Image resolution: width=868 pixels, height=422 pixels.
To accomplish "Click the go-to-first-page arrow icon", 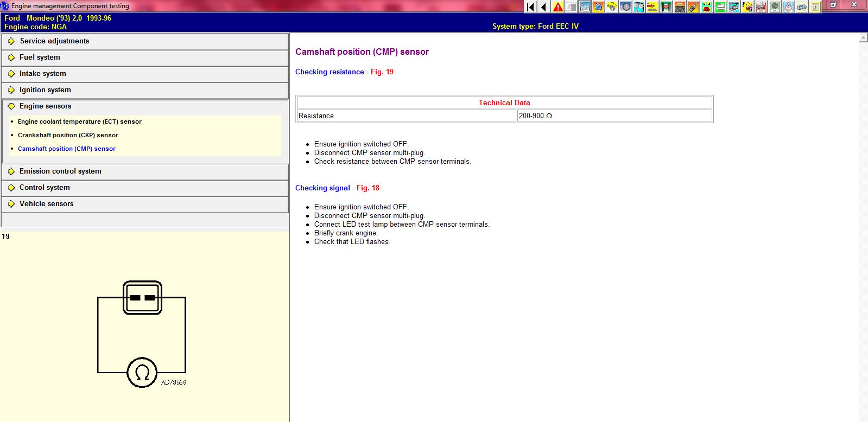I will [530, 7].
